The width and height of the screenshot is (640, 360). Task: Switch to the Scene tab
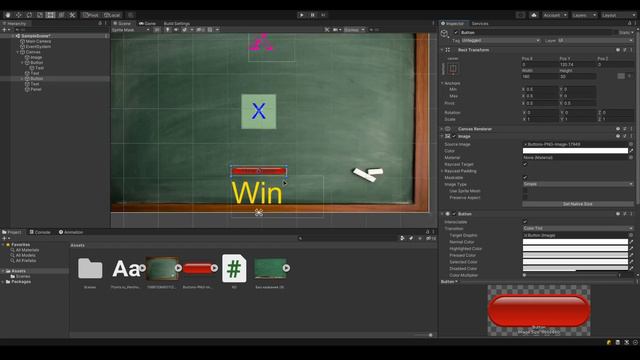click(122, 23)
